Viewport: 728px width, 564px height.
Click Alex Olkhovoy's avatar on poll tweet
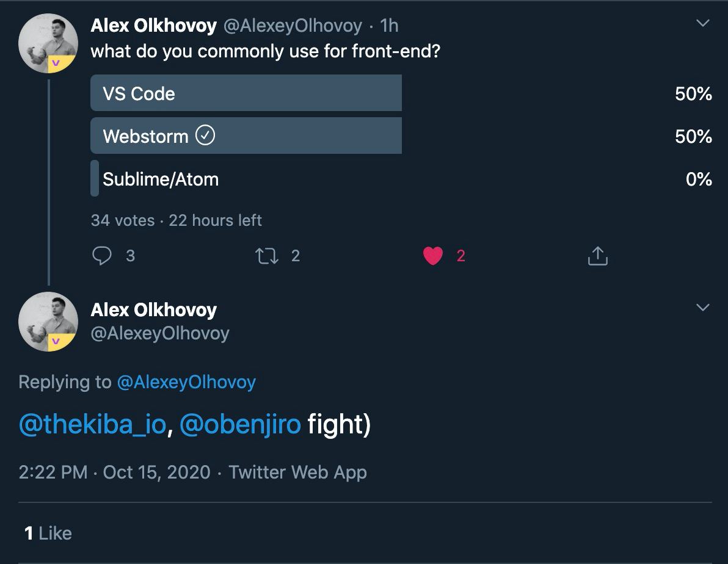(x=48, y=43)
